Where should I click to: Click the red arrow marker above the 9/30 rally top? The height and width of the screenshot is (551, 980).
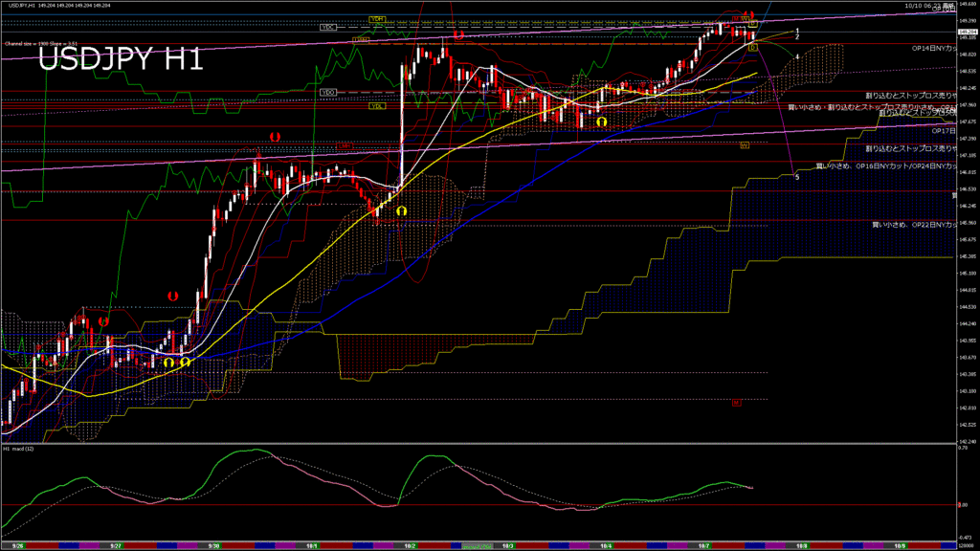point(275,137)
